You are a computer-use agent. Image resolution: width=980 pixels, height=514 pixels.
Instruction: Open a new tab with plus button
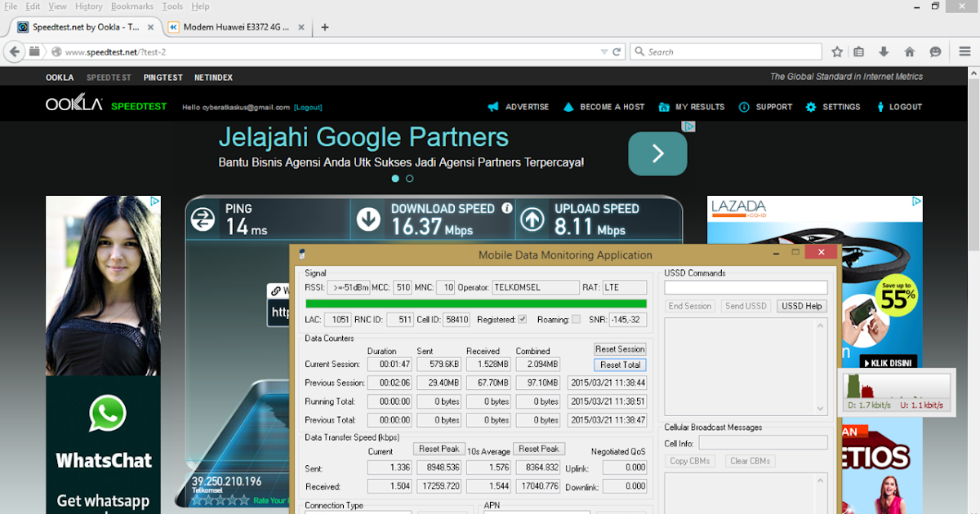click(x=325, y=27)
